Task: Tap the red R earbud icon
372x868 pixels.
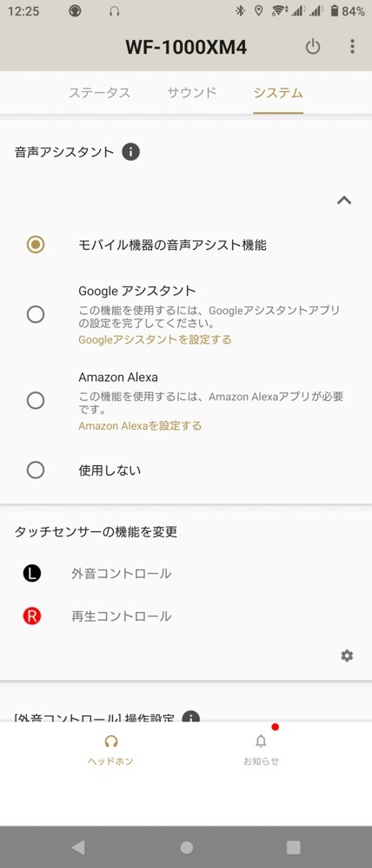Action: click(x=32, y=616)
